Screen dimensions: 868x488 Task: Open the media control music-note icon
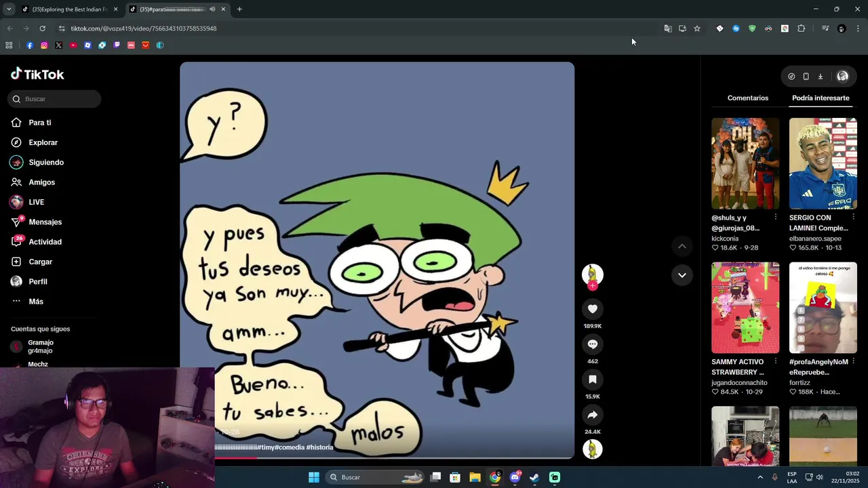[825, 28]
